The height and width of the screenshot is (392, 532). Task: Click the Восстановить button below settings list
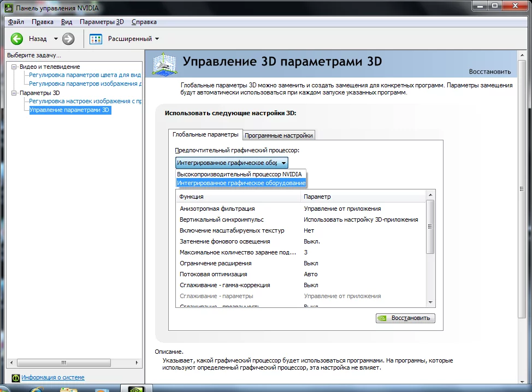pyautogui.click(x=405, y=318)
